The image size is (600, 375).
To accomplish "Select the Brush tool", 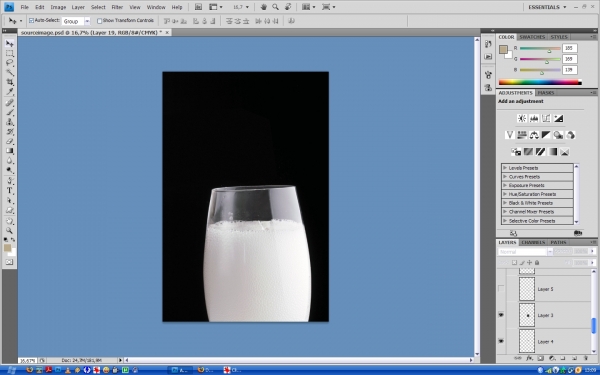I will 10,112.
